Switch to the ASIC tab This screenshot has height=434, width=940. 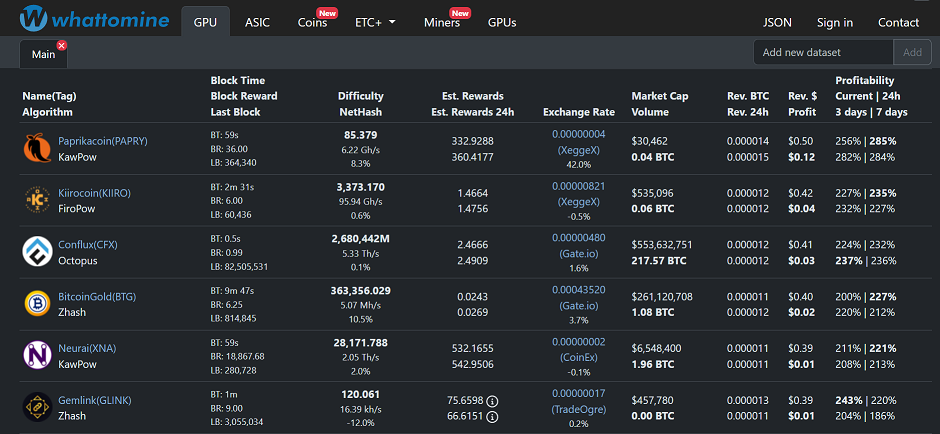click(x=257, y=22)
